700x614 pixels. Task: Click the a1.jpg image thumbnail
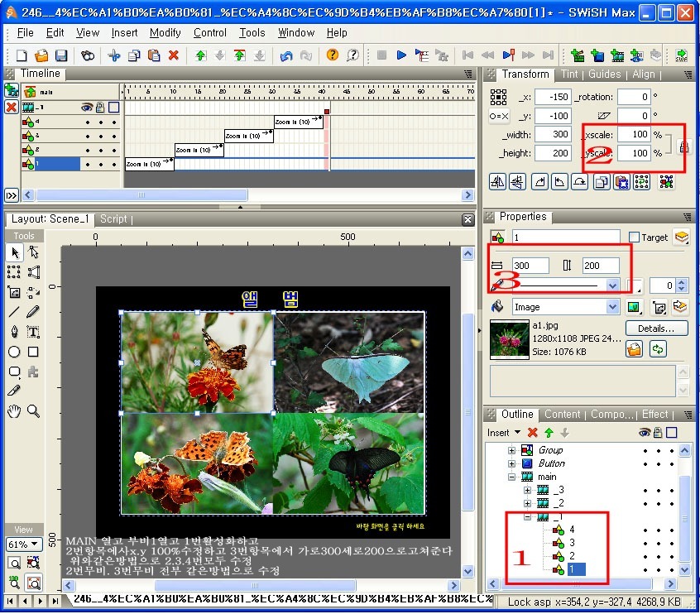pos(510,339)
